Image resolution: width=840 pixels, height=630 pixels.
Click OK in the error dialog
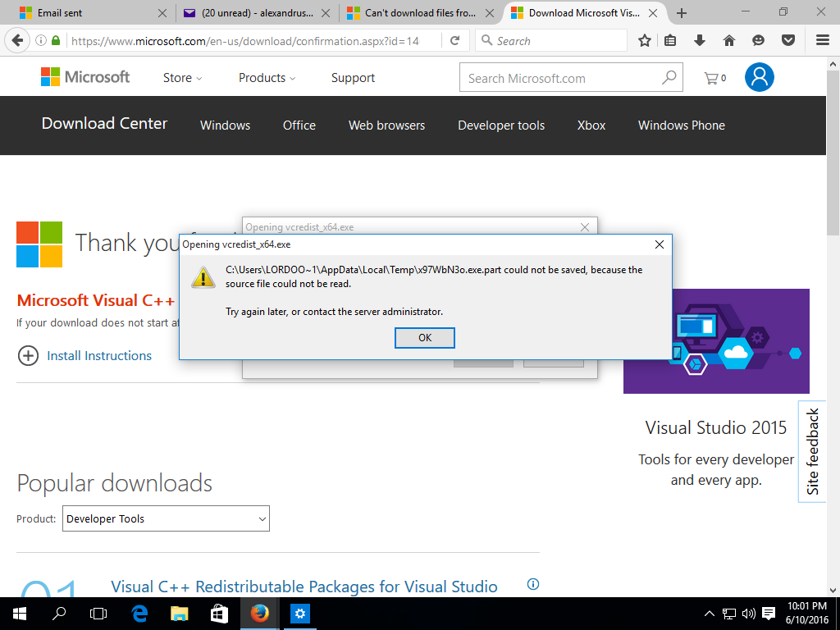(x=425, y=337)
